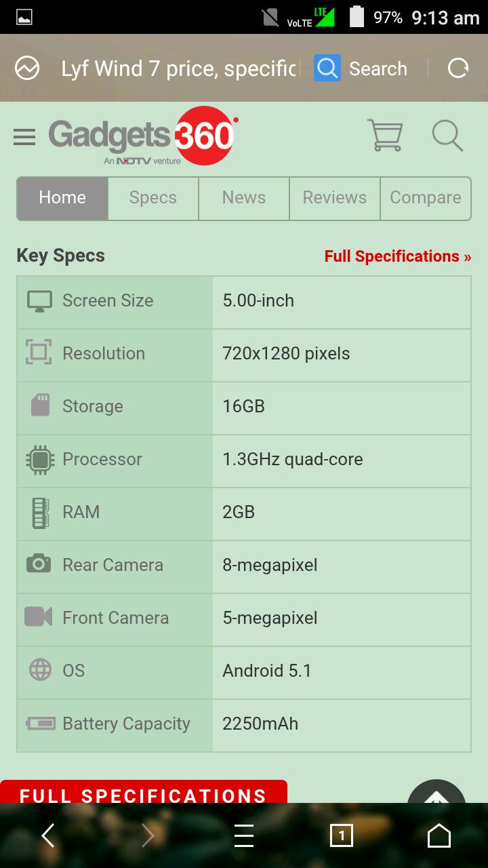Open the hamburger menu beside Gadgets 360 logo

24,137
